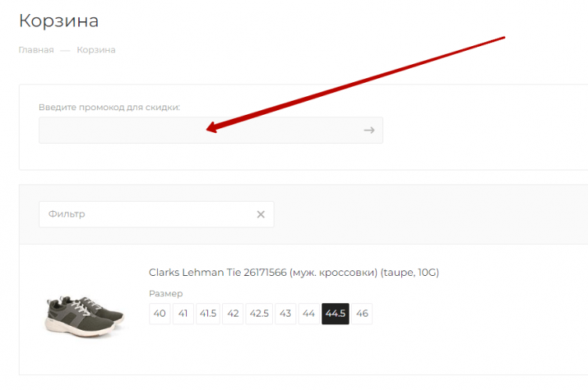Choose size 46
Image resolution: width=588 pixels, height=390 pixels.
(x=361, y=313)
